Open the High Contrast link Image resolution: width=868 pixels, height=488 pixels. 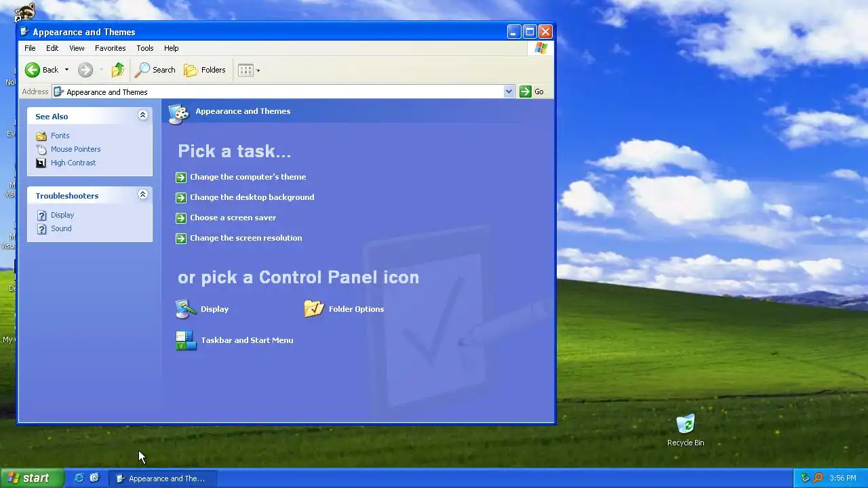(73, 163)
